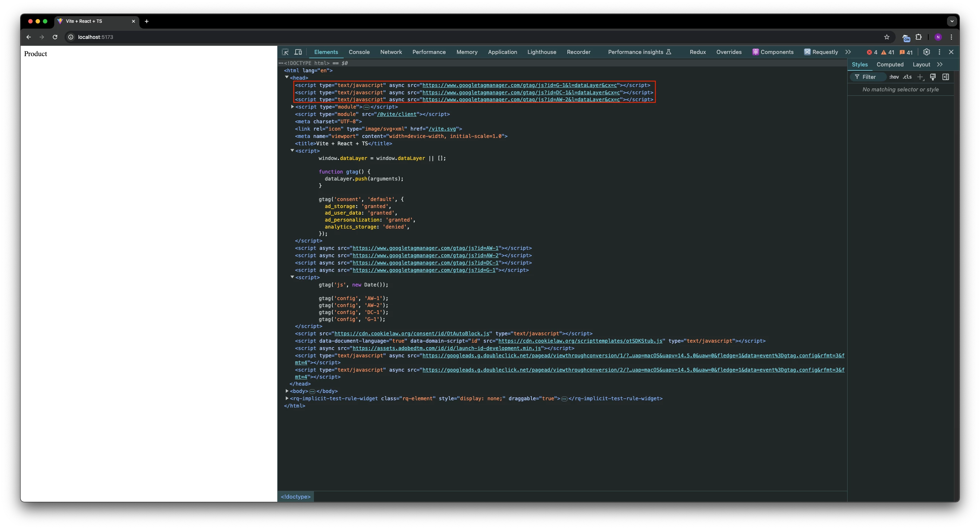The width and height of the screenshot is (980, 529).
Task: Open the /@vite/client source link
Action: point(396,114)
